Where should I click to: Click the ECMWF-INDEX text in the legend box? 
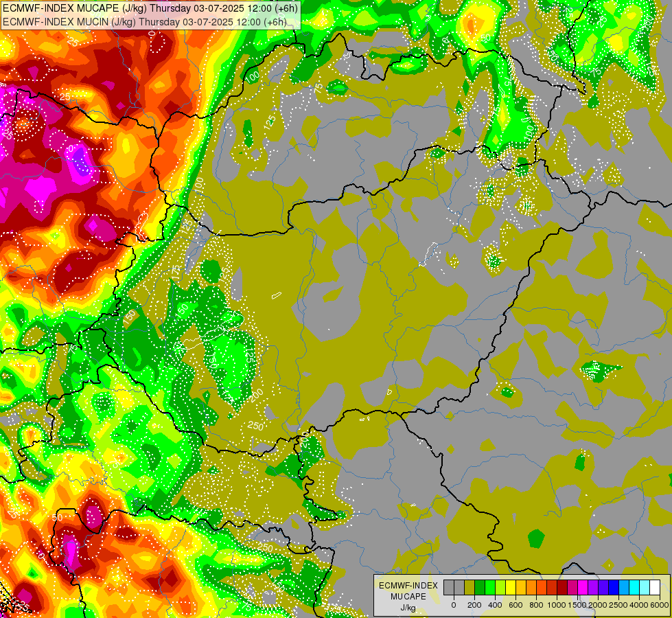click(408, 586)
